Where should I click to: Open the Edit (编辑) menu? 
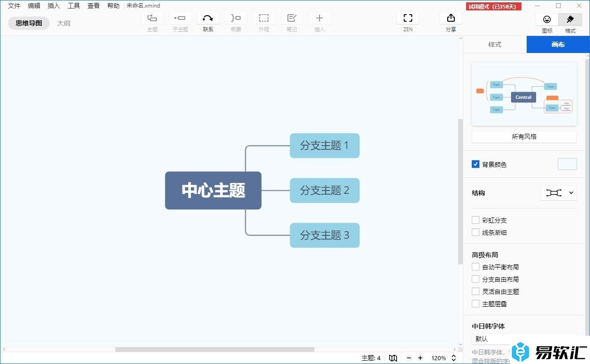click(x=34, y=6)
